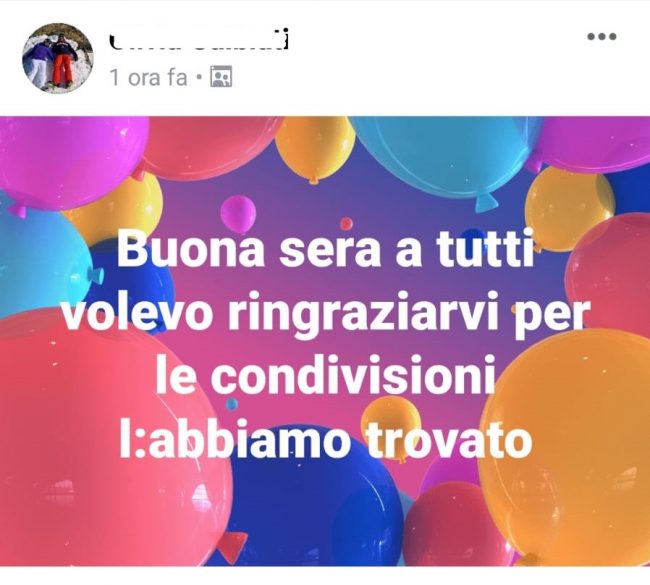Image resolution: width=650 pixels, height=585 pixels.
Task: Click the "1 ora fa" timestamp
Action: click(148, 77)
